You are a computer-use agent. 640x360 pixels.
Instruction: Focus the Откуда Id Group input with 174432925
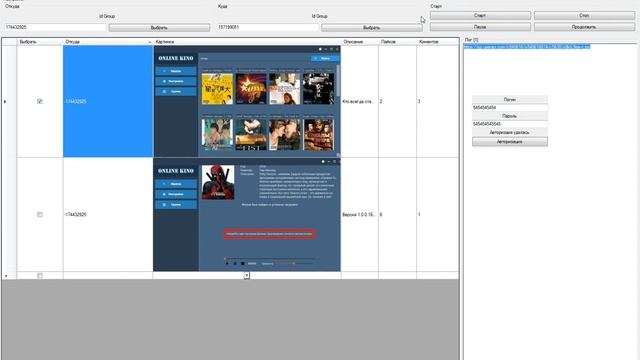[55, 27]
